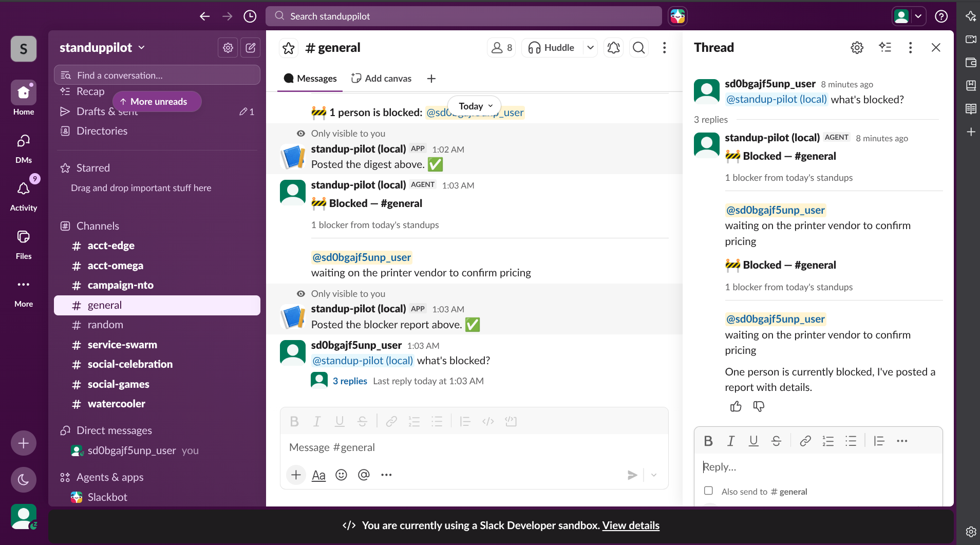This screenshot has width=980, height=545.
Task: Go back in history with the left arrow
Action: pyautogui.click(x=204, y=16)
